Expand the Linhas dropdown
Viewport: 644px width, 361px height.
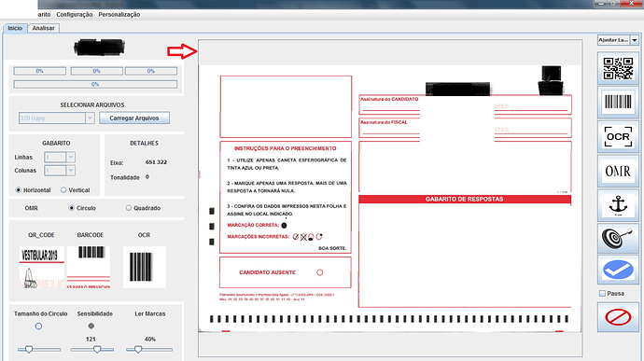(71, 158)
